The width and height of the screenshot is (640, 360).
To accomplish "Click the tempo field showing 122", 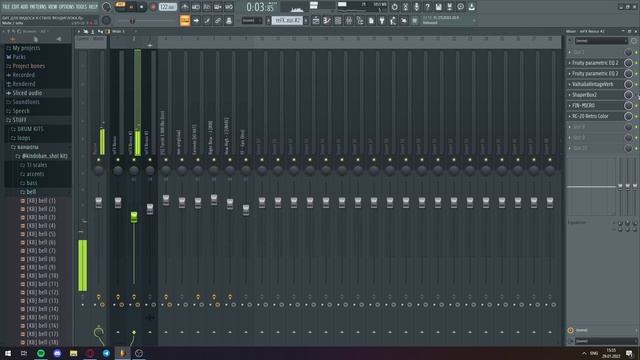I will coord(167,7).
